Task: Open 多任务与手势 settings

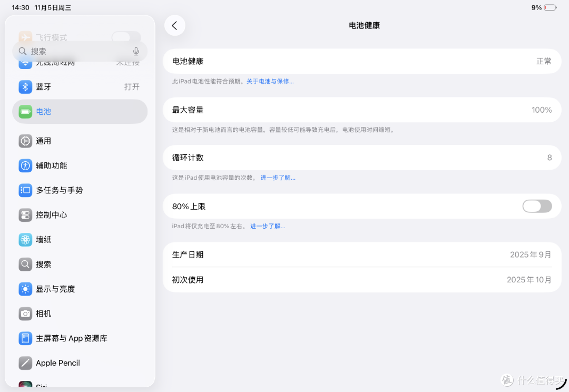Action: (x=80, y=190)
